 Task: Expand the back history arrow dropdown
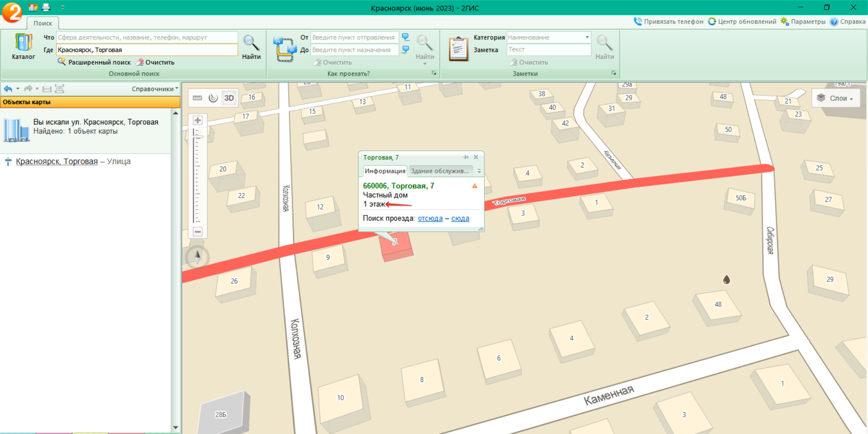[x=18, y=89]
